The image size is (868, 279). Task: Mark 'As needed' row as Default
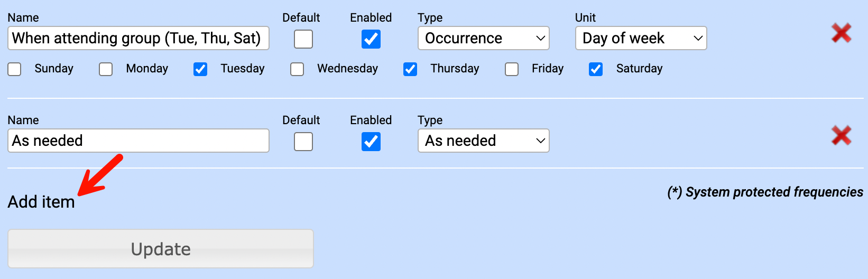tap(303, 142)
